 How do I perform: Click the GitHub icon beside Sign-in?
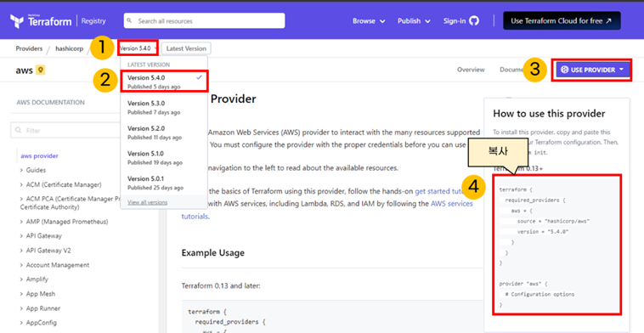(x=474, y=21)
